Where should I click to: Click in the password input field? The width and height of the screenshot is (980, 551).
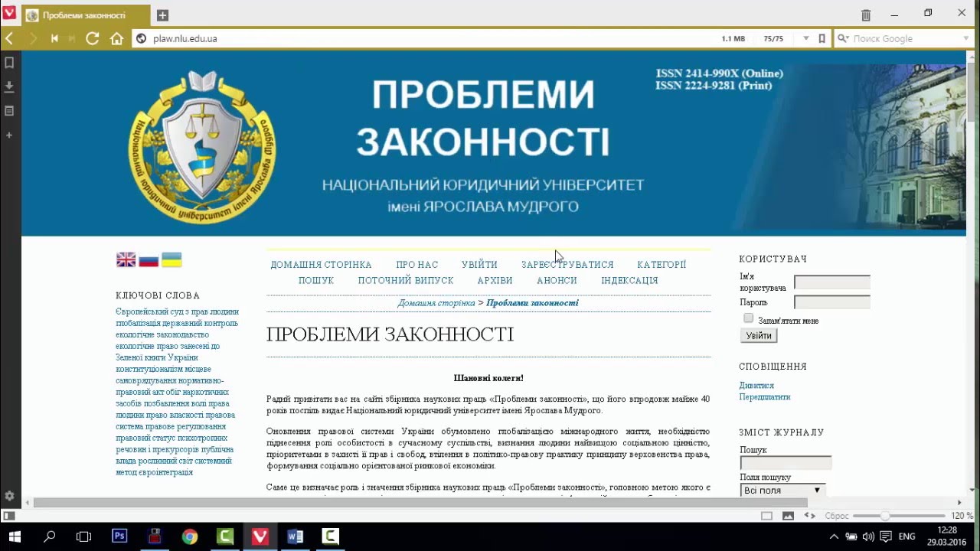832,302
